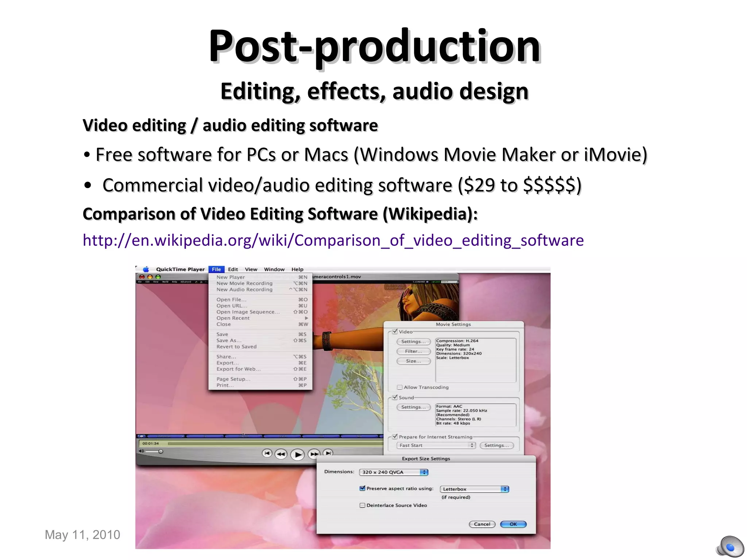Click the Snapshot button in the Second Life toolbar
The image size is (747, 560).
(243, 436)
